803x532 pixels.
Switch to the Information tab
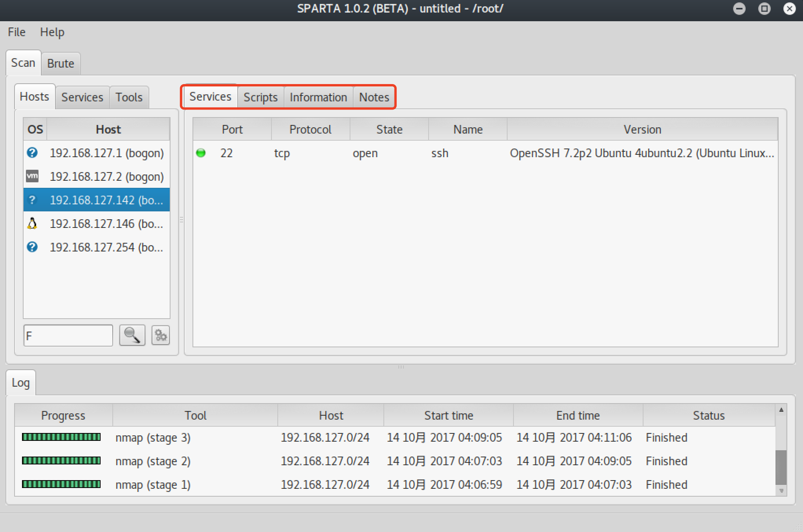[x=318, y=97]
